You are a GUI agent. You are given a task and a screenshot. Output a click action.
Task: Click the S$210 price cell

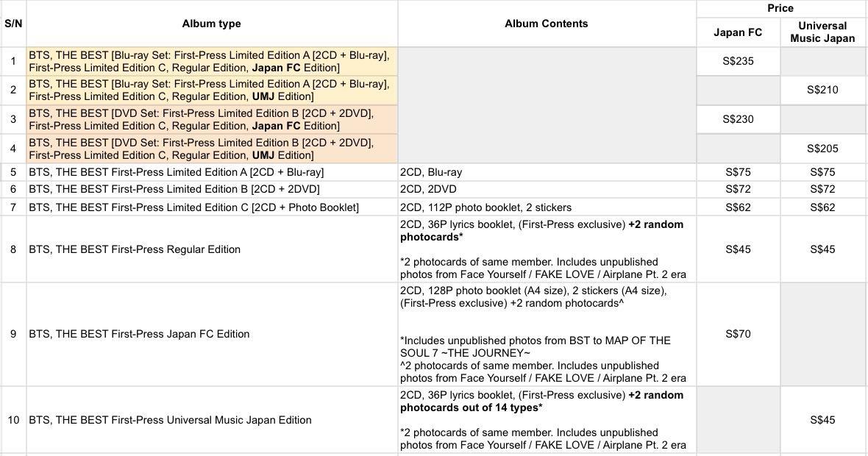point(822,90)
